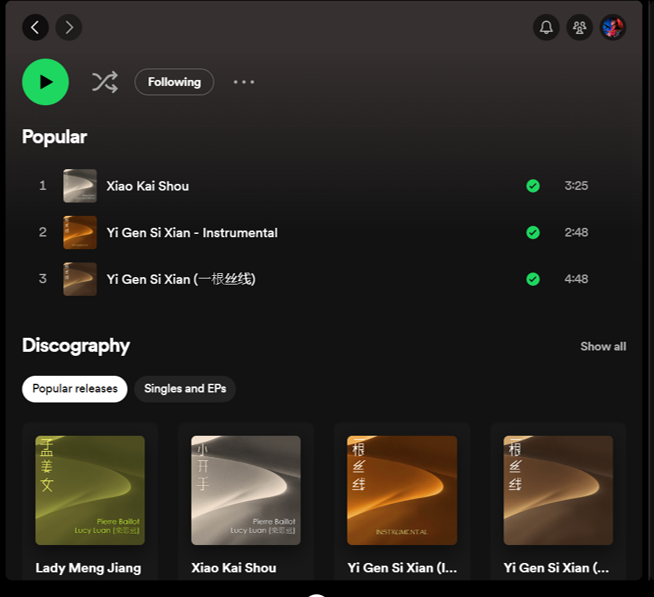Toggle liked checkmark for Xiao Kai Shou

pyautogui.click(x=533, y=186)
